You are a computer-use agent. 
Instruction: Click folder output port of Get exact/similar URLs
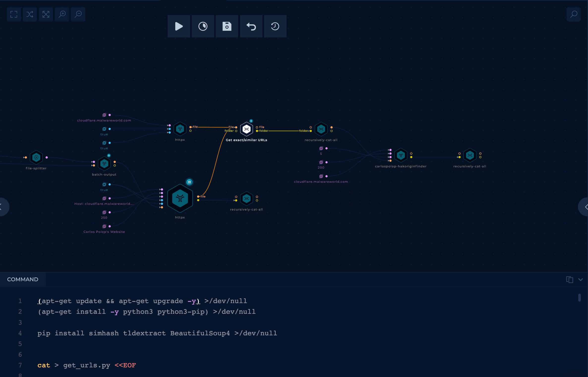(x=257, y=131)
